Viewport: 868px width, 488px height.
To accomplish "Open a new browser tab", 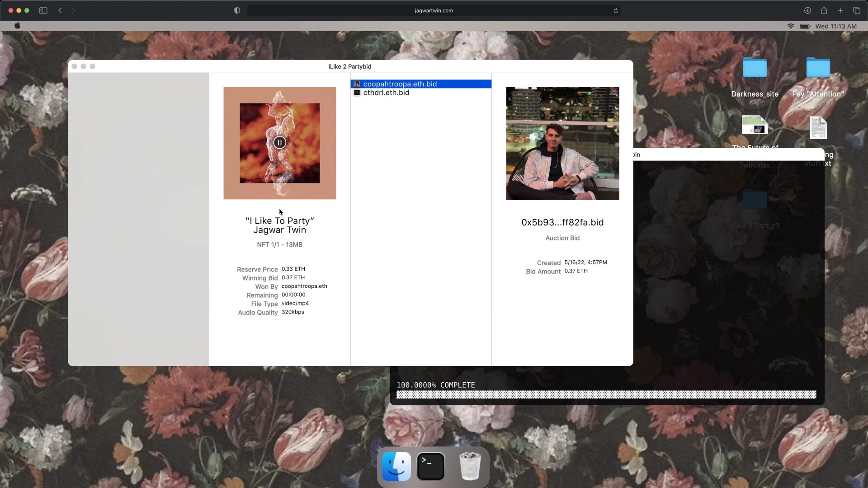I will coord(840,10).
